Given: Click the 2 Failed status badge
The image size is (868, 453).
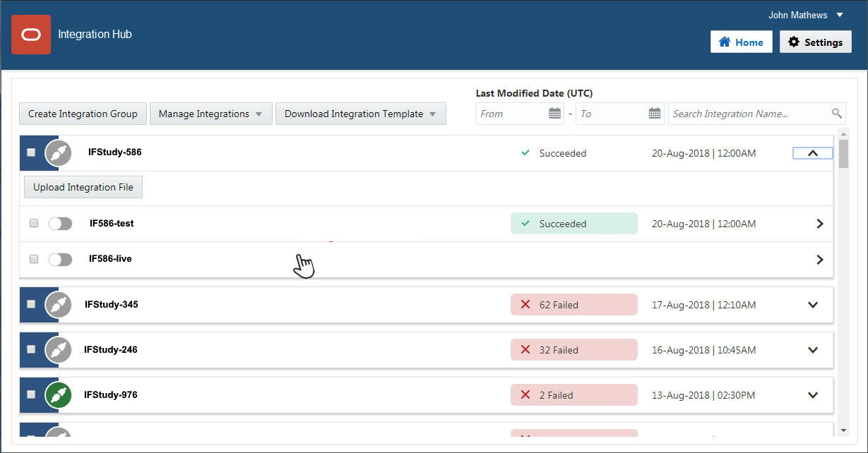Looking at the screenshot, I should point(574,395).
